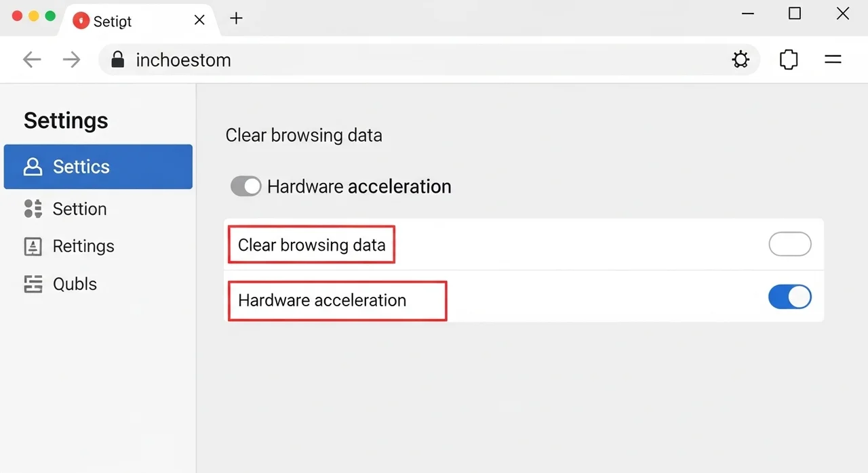Toggle the gray Hardware acceleration switch above the list

click(x=245, y=186)
